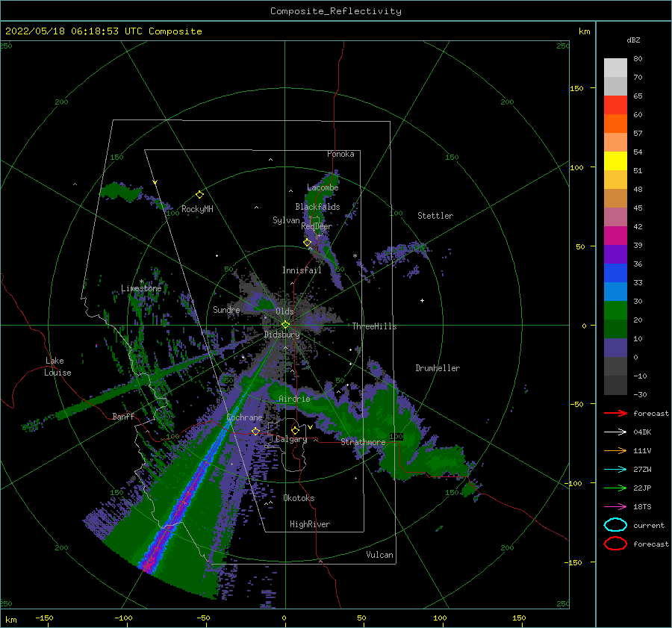The width and height of the screenshot is (672, 628).
Task: Click the Sundre city label
Action: pyautogui.click(x=226, y=309)
